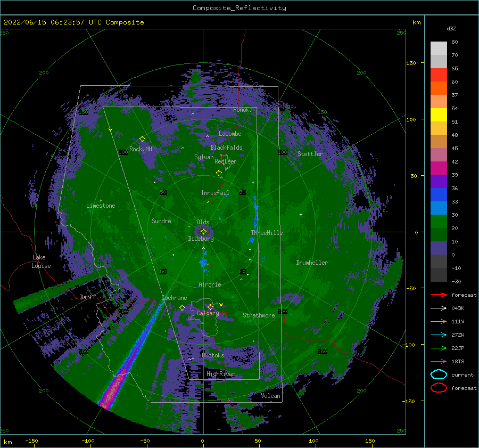The image size is (479, 448).
Task: Click the Calgary city label
Action: tap(208, 313)
